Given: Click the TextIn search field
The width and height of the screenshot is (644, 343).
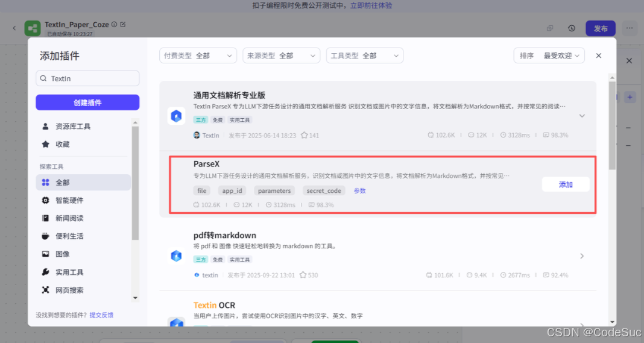Looking at the screenshot, I should [87, 78].
